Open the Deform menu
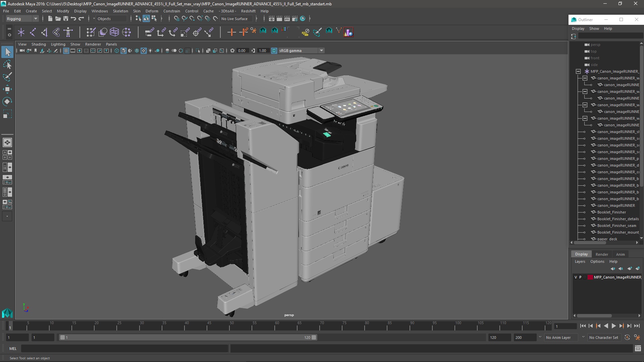Image resolution: width=644 pixels, height=362 pixels. coord(152,11)
